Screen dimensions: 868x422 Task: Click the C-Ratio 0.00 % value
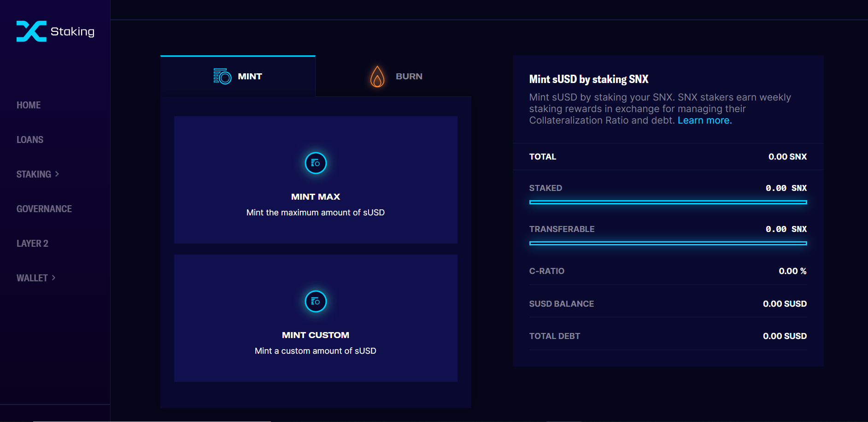(793, 271)
